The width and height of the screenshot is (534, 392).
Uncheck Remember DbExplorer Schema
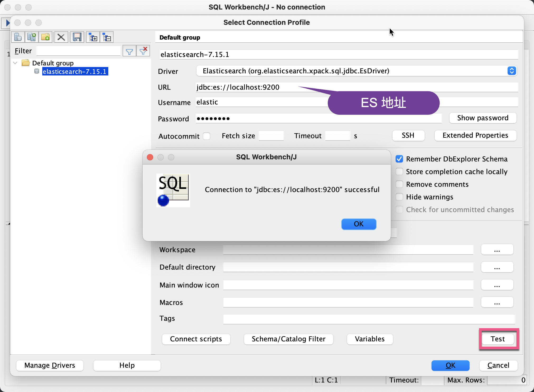[399, 159]
